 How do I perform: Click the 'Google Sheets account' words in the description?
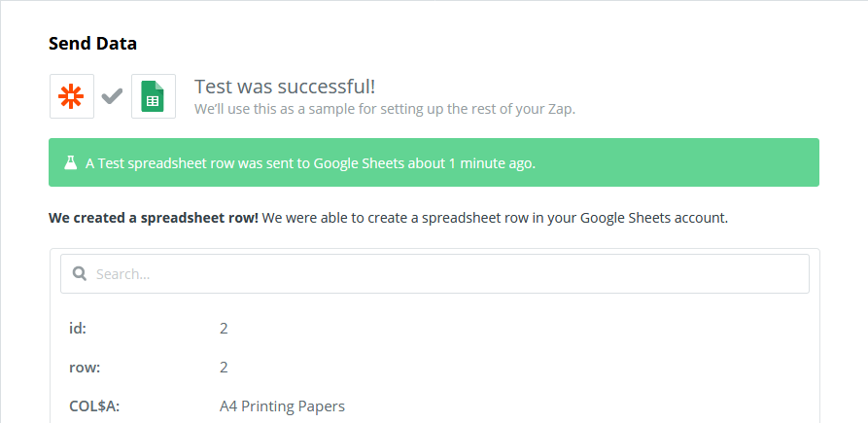[653, 218]
